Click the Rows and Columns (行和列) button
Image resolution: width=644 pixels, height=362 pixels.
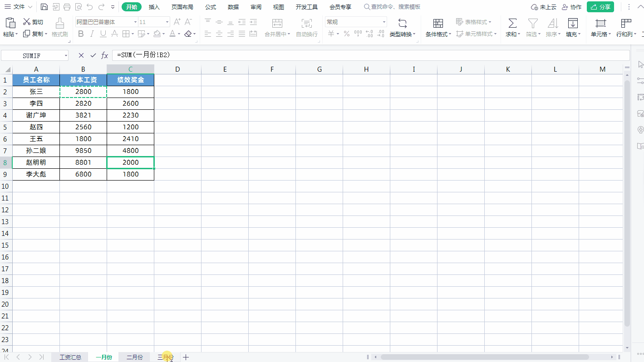coord(626,28)
